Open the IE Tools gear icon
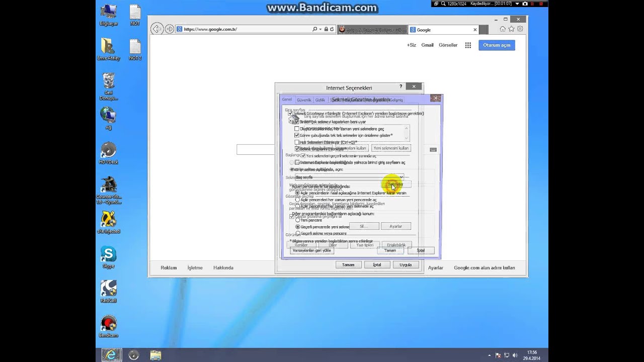Screen dimensions: 644x362 click(520, 29)
